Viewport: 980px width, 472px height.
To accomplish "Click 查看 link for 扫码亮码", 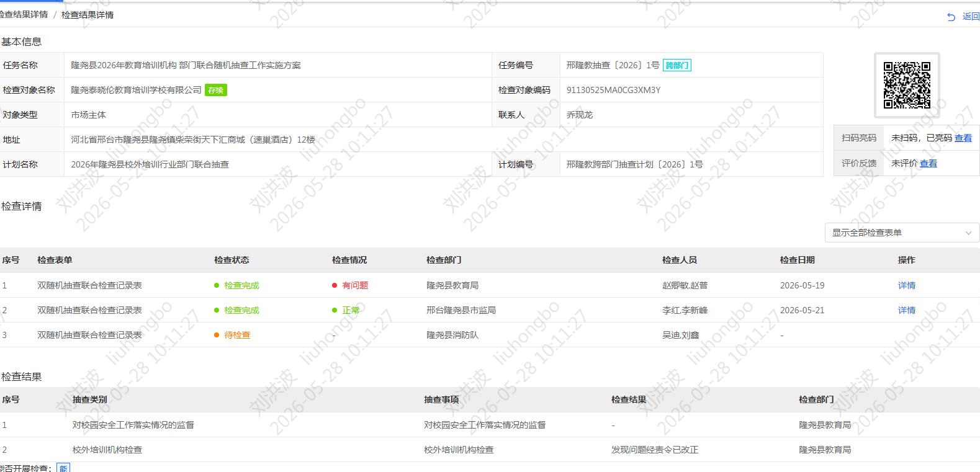I will click(963, 138).
